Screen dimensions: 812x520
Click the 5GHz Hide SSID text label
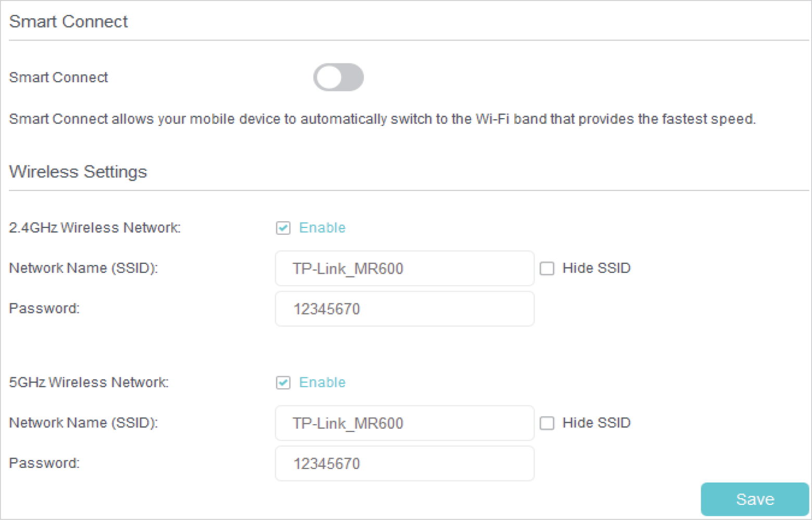tap(597, 423)
